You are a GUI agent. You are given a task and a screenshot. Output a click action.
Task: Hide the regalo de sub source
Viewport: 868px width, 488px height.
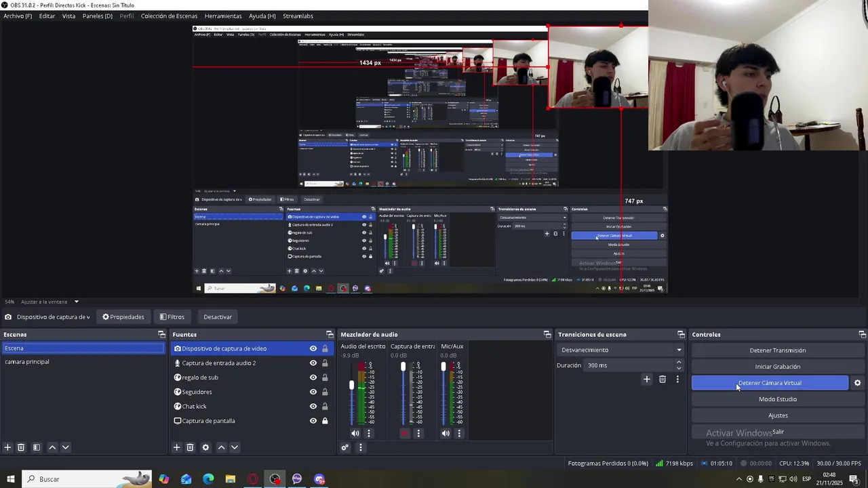pos(313,378)
